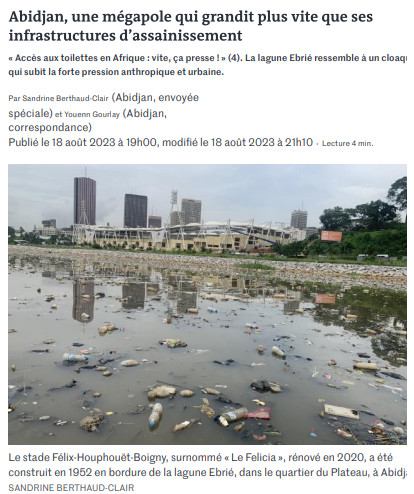Click the orange billboard in the photo
Viewport: 414px width, 494px height.
click(331, 236)
